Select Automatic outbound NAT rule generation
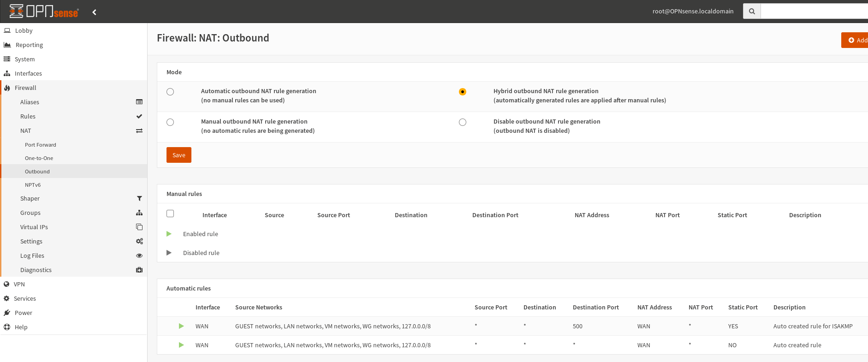The image size is (868, 362). pos(170,92)
